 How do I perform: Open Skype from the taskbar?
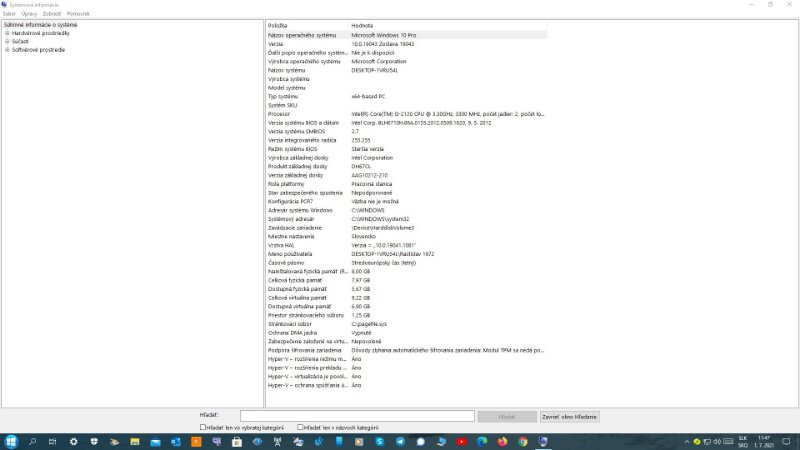click(x=379, y=441)
